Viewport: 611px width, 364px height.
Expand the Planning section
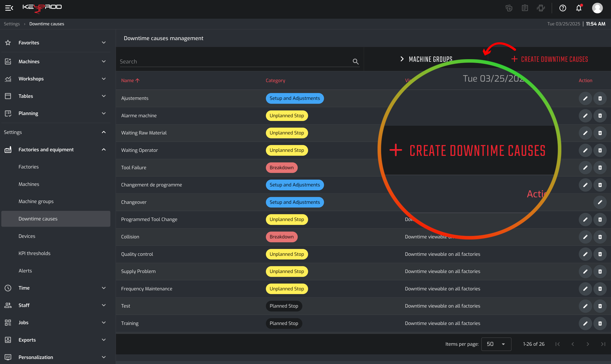pyautogui.click(x=56, y=113)
